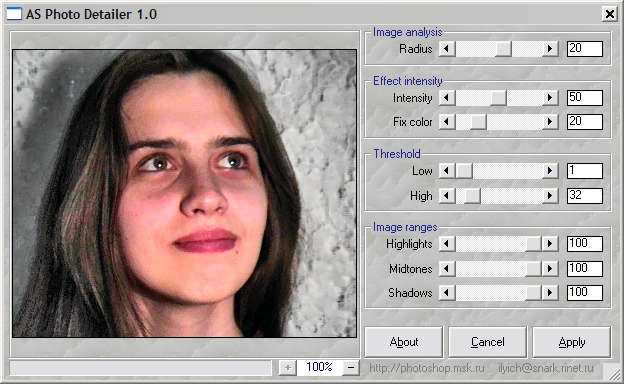
Task: Zoom in with the plus button
Action: coord(287,368)
